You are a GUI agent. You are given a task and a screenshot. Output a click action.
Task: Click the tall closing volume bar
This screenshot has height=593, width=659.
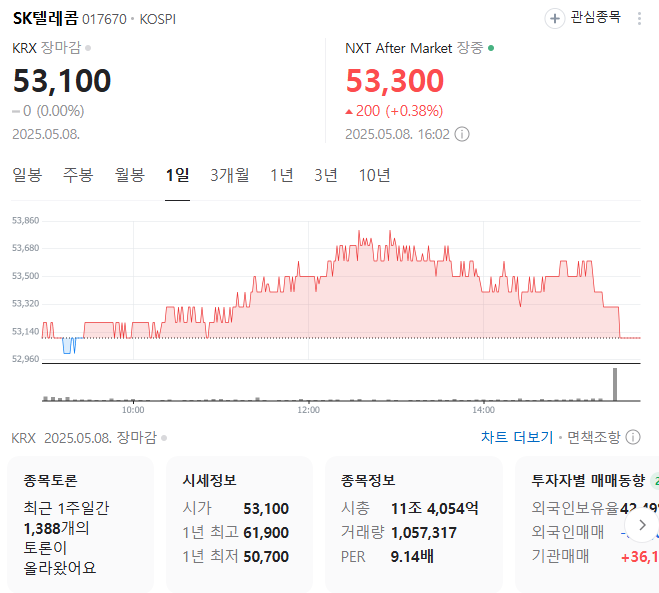coord(615,384)
